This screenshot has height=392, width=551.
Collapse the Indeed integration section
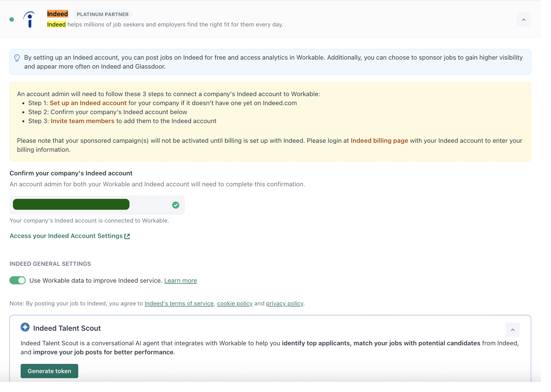point(524,19)
